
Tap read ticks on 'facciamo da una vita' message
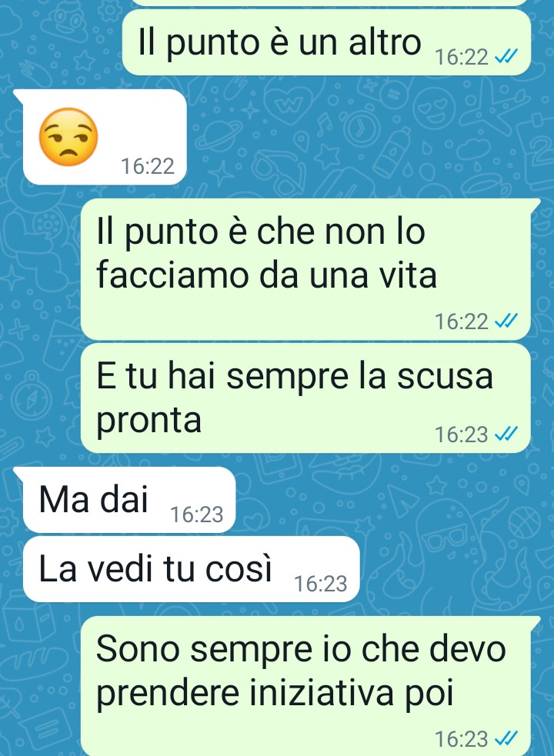(x=507, y=321)
